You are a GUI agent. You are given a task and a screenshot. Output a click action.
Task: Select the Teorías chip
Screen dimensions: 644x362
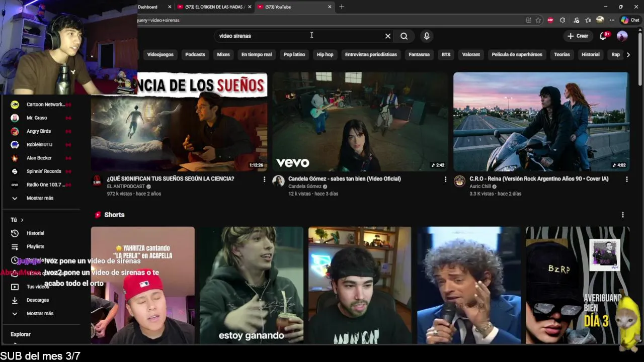click(x=562, y=54)
